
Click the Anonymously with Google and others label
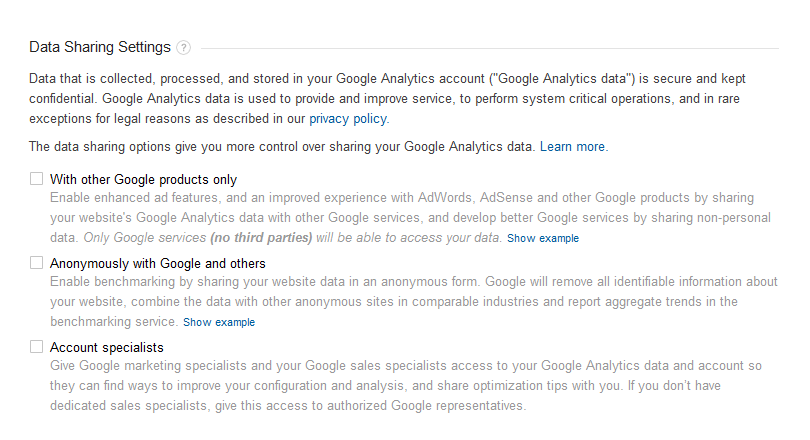click(x=158, y=263)
